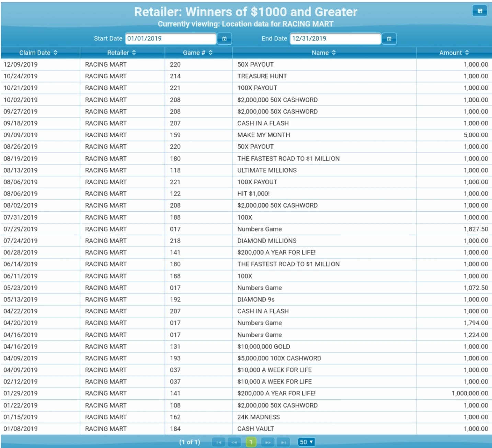Click the export icon in the header corner
The height and width of the screenshot is (448, 492).
pyautogui.click(x=480, y=11)
